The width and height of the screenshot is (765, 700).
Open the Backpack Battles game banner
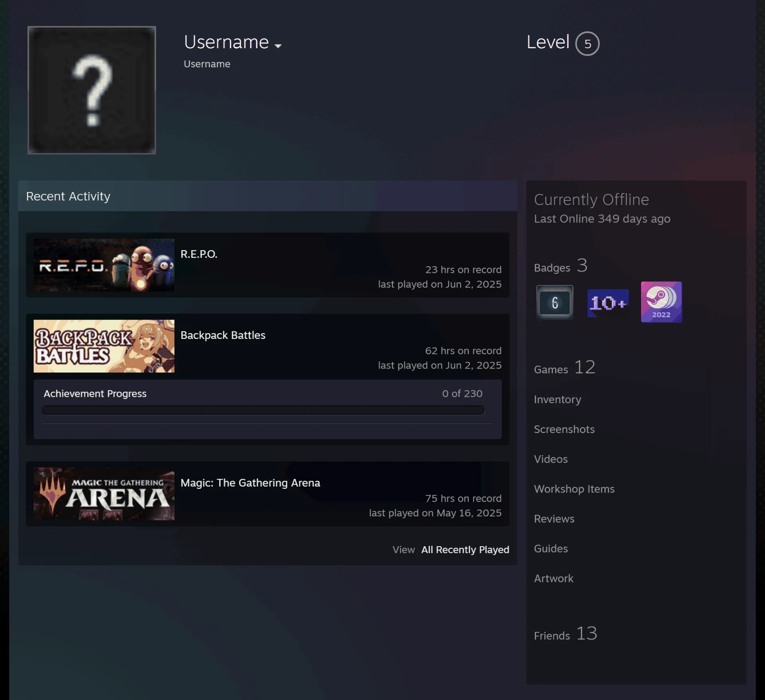(104, 346)
